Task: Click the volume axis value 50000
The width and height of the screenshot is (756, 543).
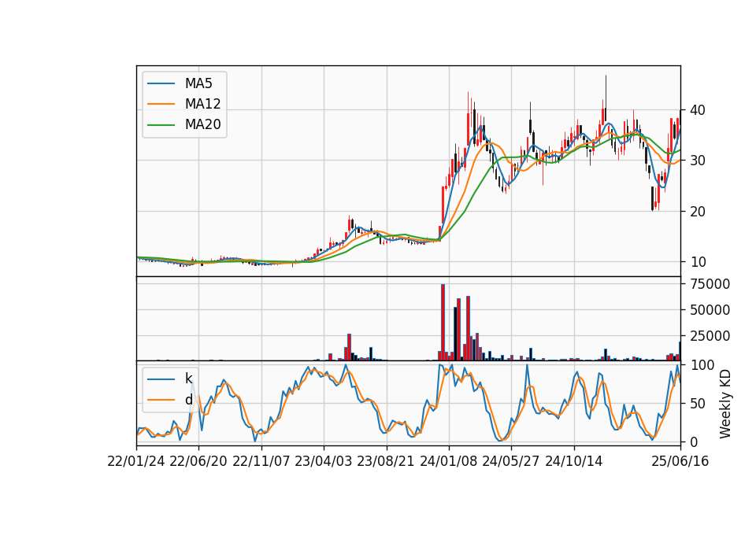Action: pyautogui.click(x=710, y=310)
